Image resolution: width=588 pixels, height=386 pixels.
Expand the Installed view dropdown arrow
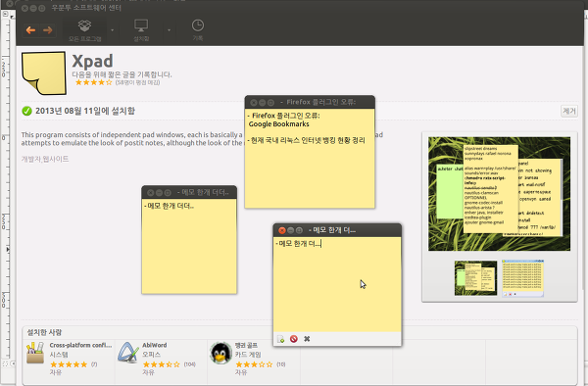170,30
